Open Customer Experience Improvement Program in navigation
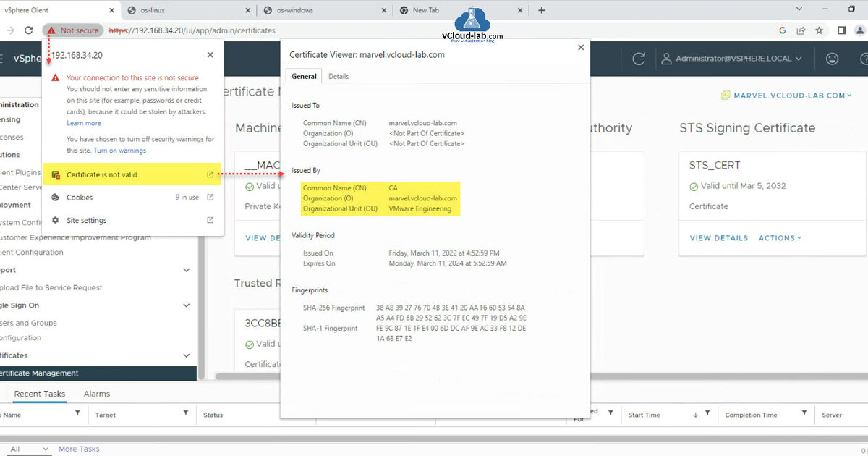This screenshot has height=456, width=868. 75,237
